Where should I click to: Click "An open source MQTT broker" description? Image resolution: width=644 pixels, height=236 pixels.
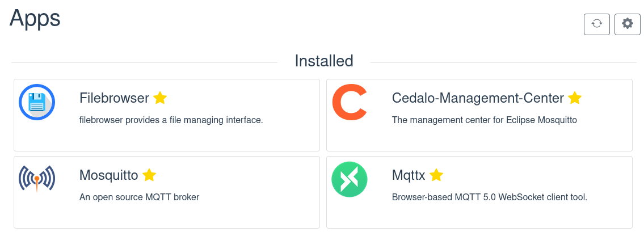(139, 197)
